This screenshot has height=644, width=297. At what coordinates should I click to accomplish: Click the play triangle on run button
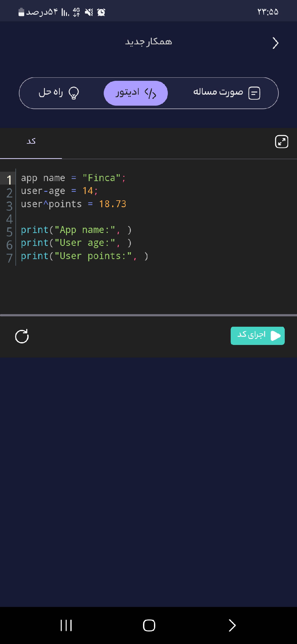[275, 336]
